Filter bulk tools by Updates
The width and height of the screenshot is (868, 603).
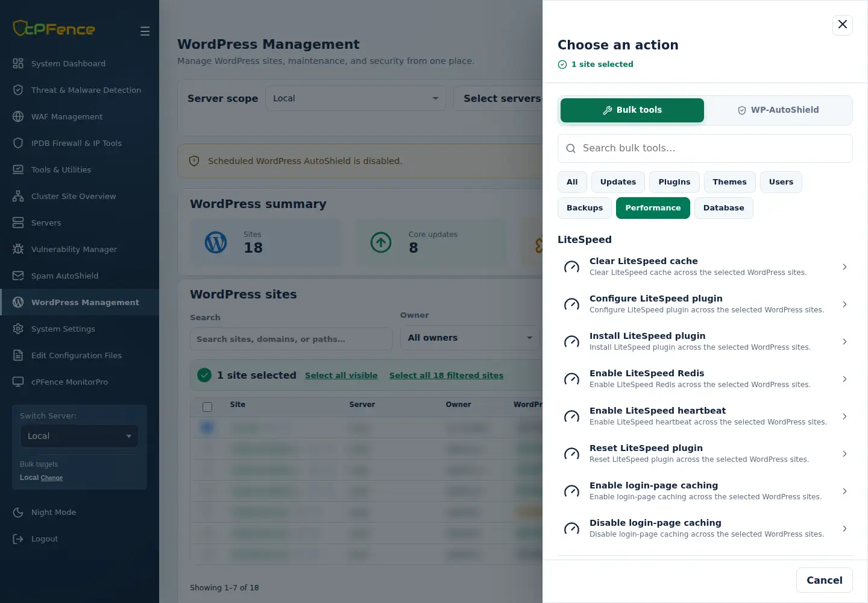coord(618,182)
